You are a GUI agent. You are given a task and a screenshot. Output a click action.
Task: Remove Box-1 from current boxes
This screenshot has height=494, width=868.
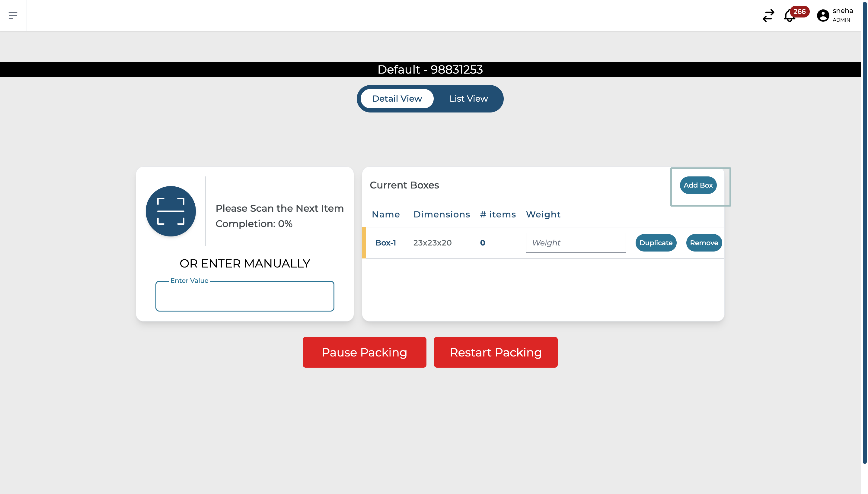(704, 243)
